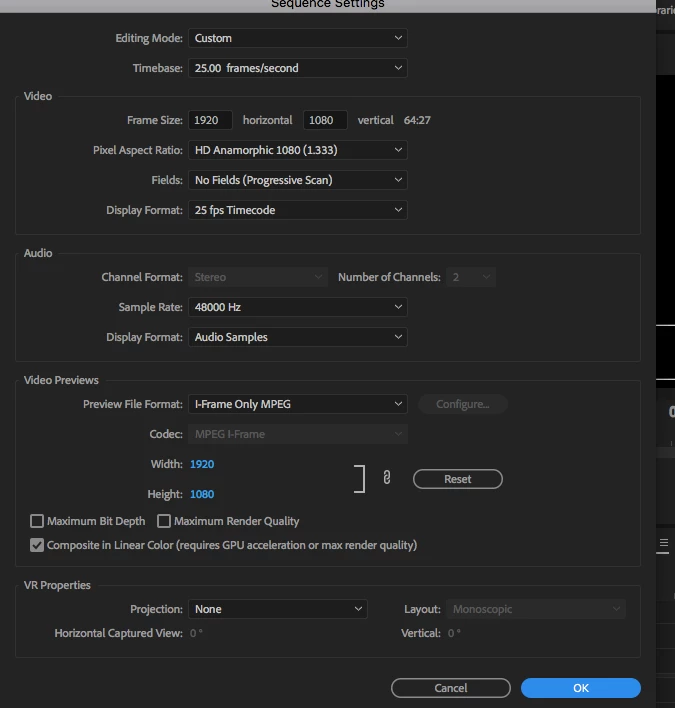
Task: Toggle the width-height link chain icon
Action: coord(386,478)
